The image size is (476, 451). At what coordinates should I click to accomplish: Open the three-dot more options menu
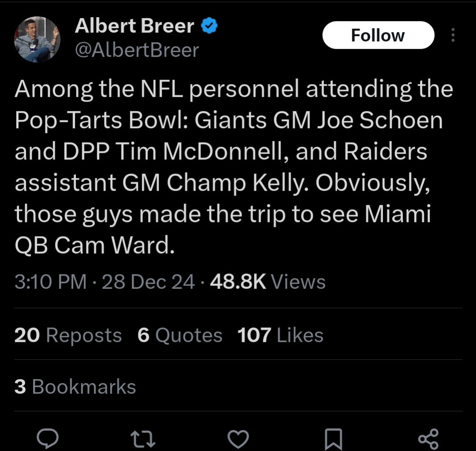click(453, 35)
